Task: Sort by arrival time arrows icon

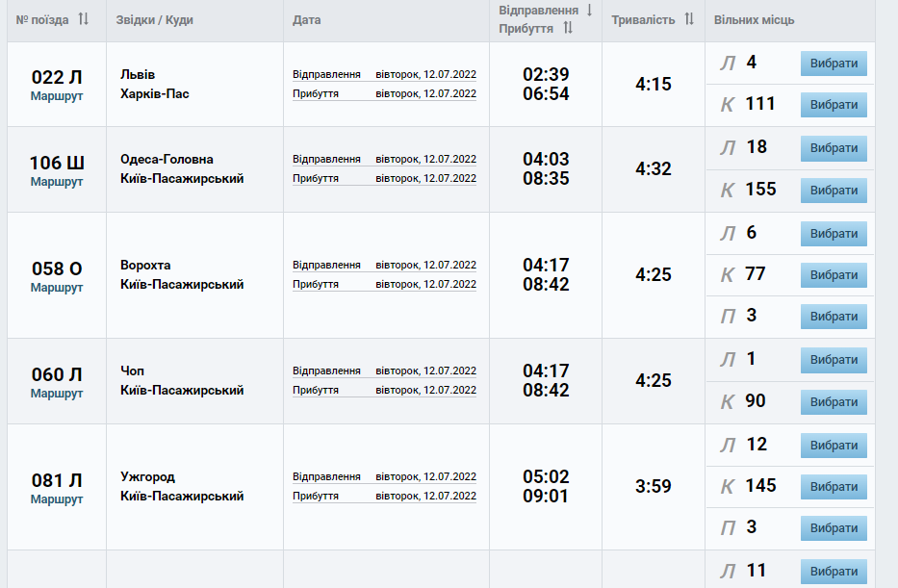Action: point(568,29)
